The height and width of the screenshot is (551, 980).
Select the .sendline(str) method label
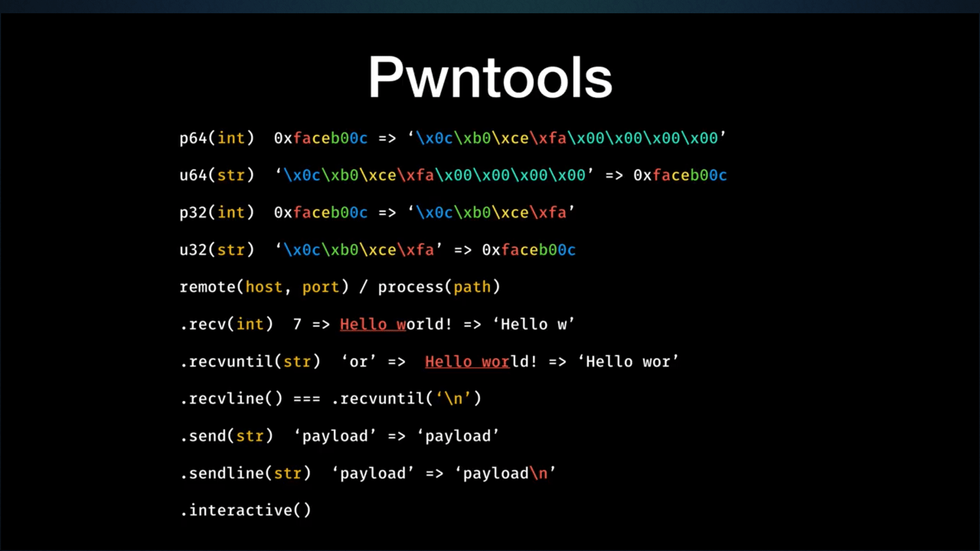coord(246,473)
